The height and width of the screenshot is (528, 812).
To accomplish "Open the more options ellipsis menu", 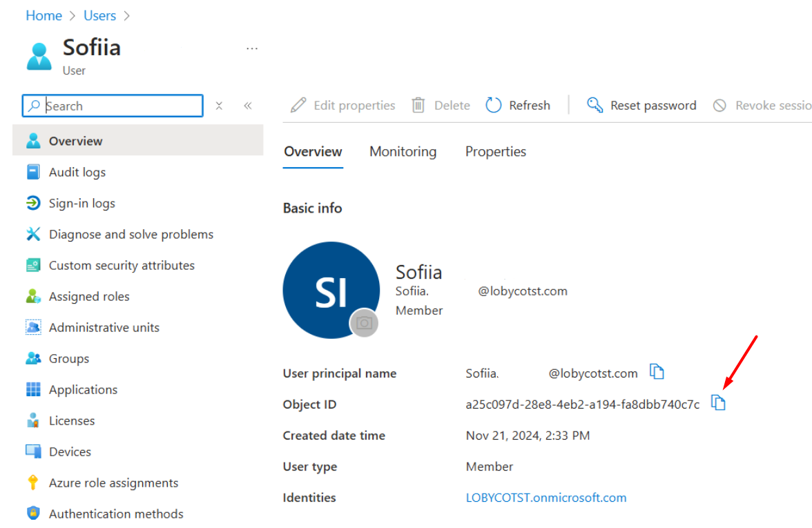I will (252, 48).
